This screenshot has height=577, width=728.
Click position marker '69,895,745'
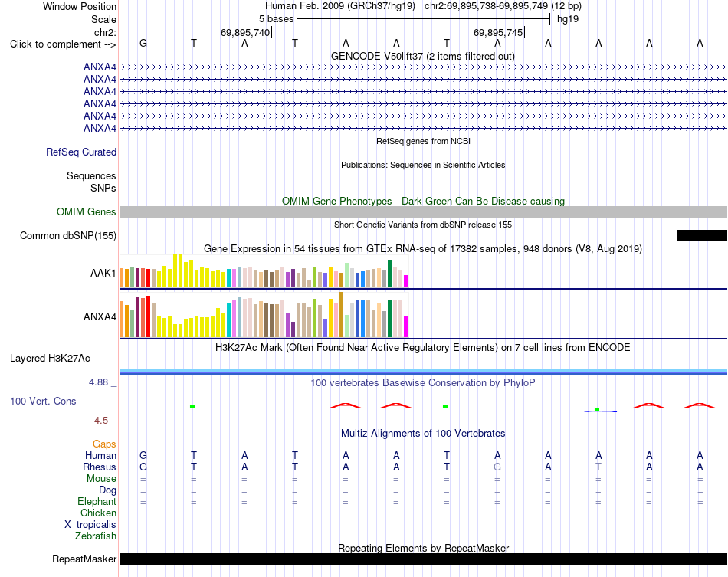[x=498, y=32]
